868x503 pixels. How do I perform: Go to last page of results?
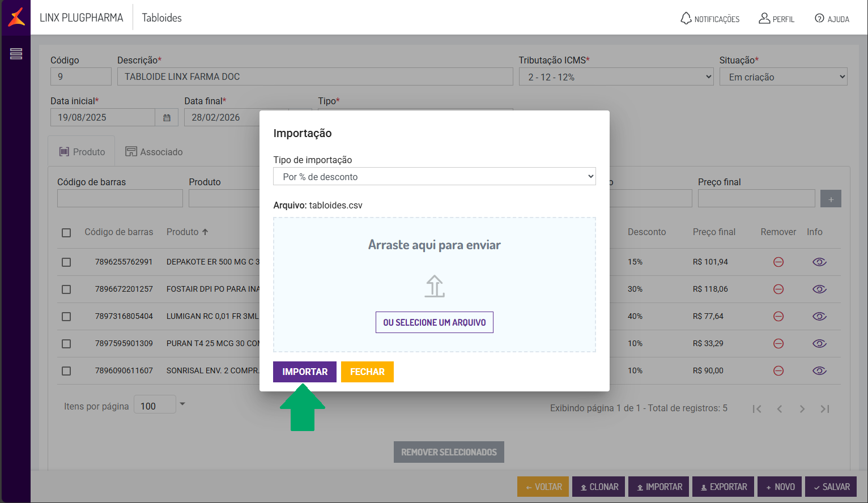point(825,409)
